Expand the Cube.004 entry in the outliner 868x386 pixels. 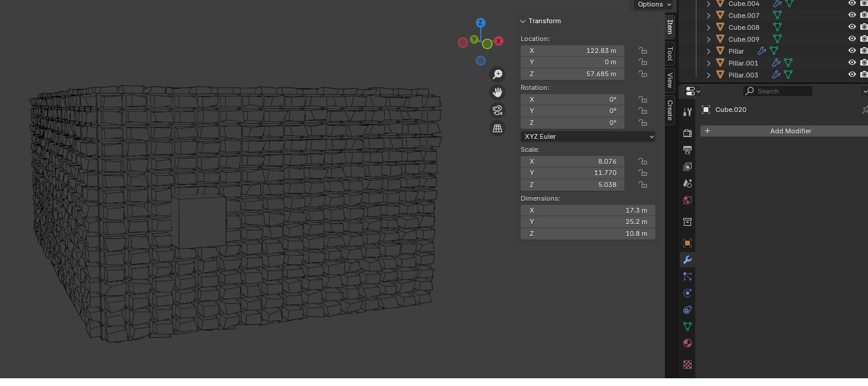tap(708, 4)
